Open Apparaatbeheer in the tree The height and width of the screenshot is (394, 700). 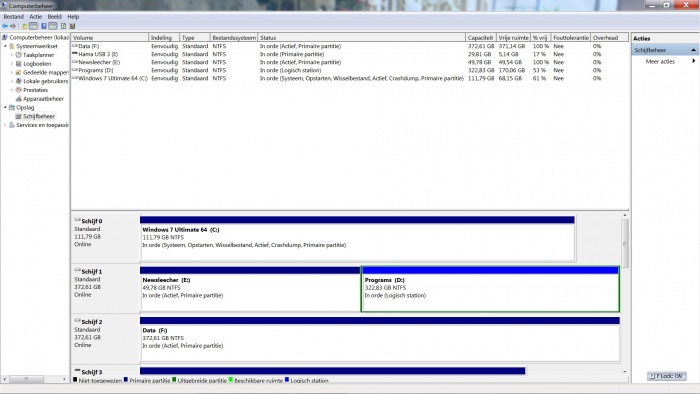(43, 99)
